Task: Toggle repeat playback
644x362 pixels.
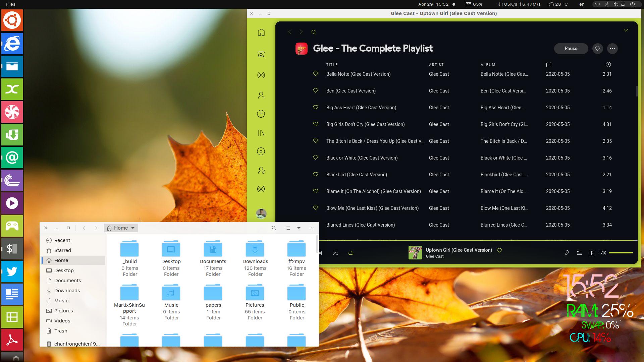Action: tap(351, 253)
